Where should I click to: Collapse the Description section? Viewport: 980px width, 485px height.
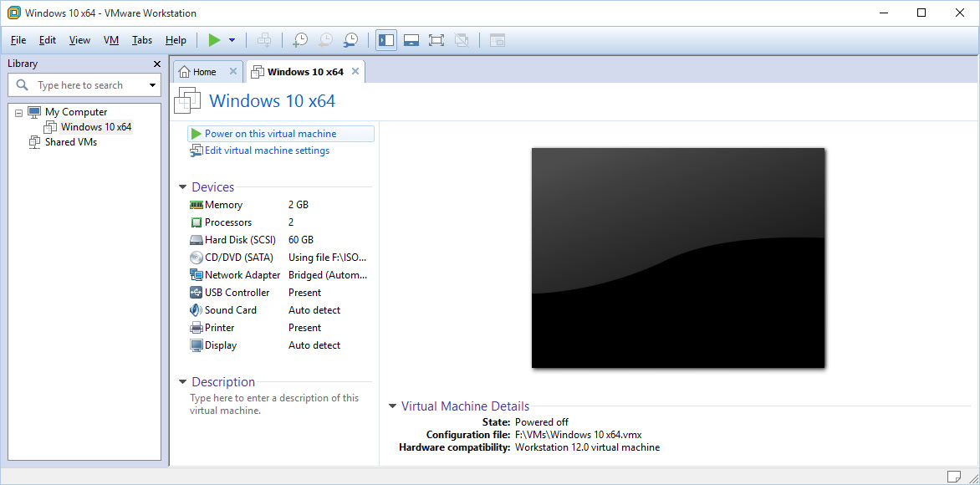pyautogui.click(x=182, y=381)
